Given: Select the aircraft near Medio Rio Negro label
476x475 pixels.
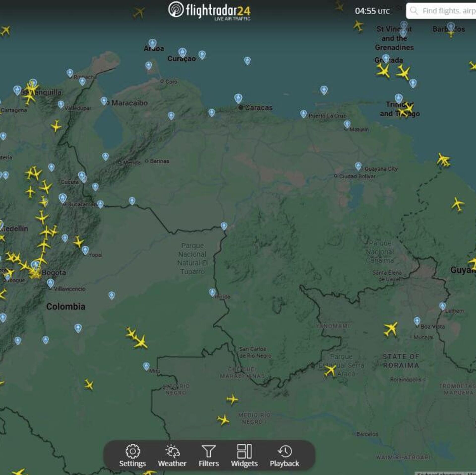Looking at the screenshot, I should click(x=223, y=420).
